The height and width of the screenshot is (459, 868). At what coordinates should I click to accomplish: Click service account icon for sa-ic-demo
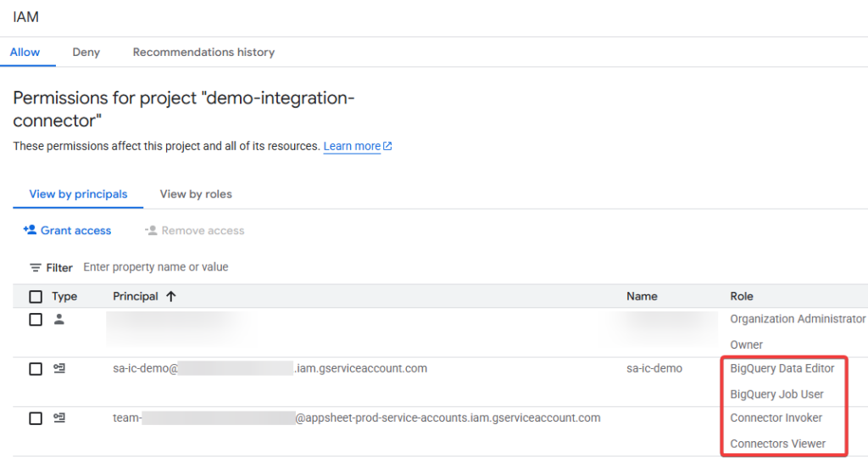point(59,368)
